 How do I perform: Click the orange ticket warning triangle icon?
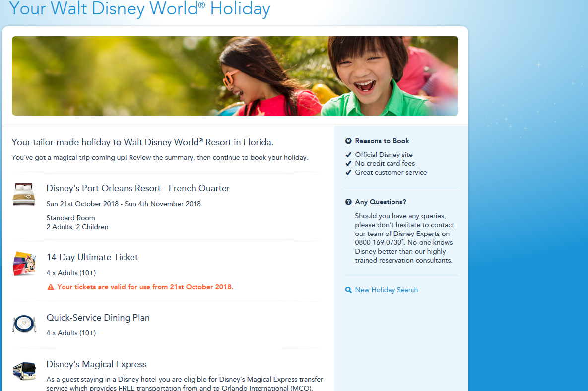coord(51,287)
